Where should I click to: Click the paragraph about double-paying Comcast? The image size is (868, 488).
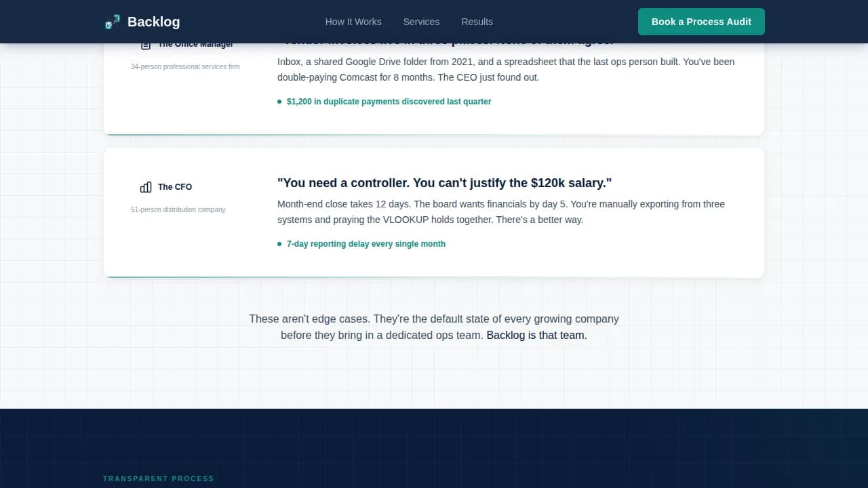click(505, 70)
